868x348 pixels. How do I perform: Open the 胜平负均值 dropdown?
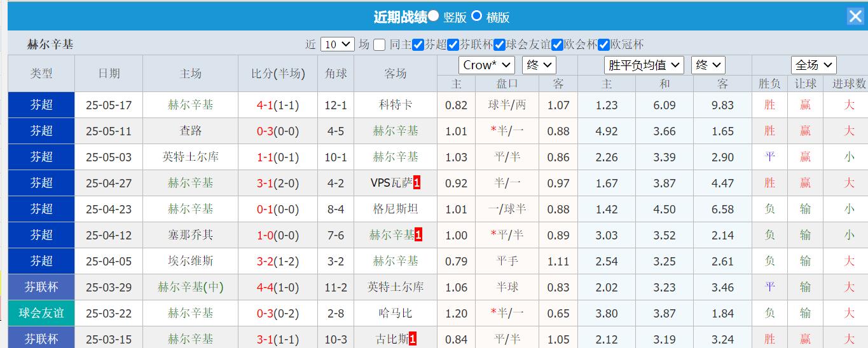(x=644, y=65)
